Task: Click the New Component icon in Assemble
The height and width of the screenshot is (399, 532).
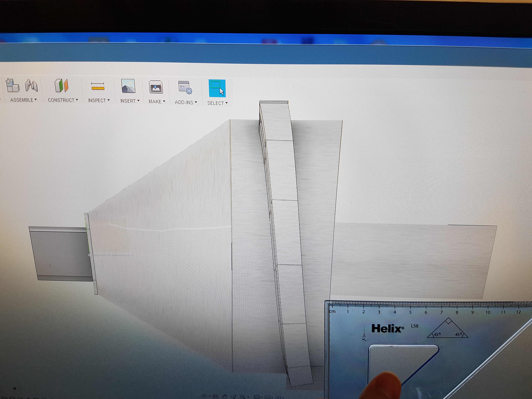Action: click(x=12, y=85)
